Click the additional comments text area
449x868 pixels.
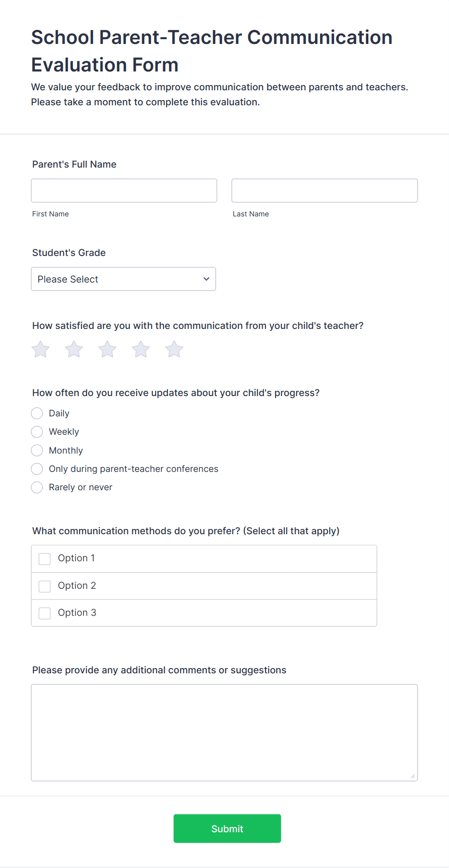coord(224,733)
